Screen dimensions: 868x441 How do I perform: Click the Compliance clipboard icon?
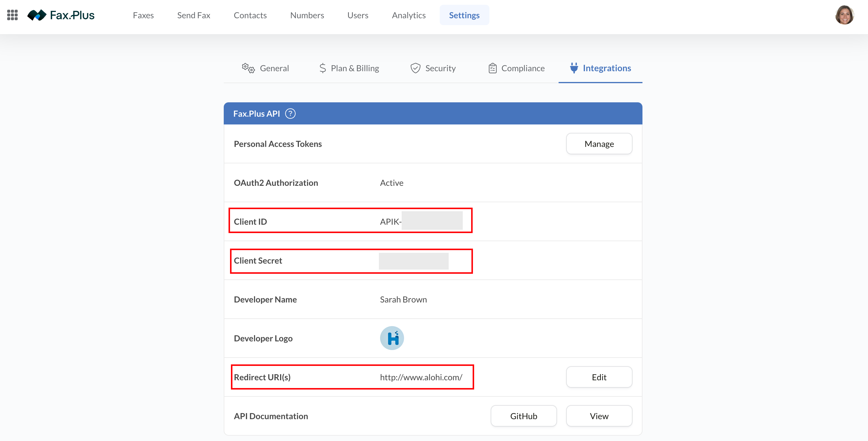(x=492, y=68)
